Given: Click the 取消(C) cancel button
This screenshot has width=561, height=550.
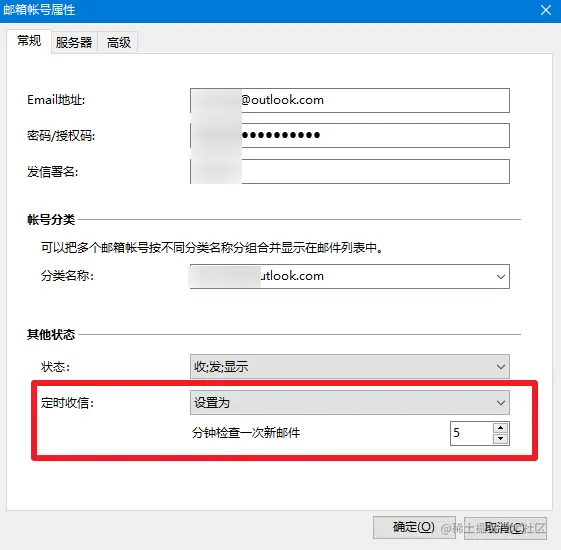Looking at the screenshot, I should (x=505, y=527).
